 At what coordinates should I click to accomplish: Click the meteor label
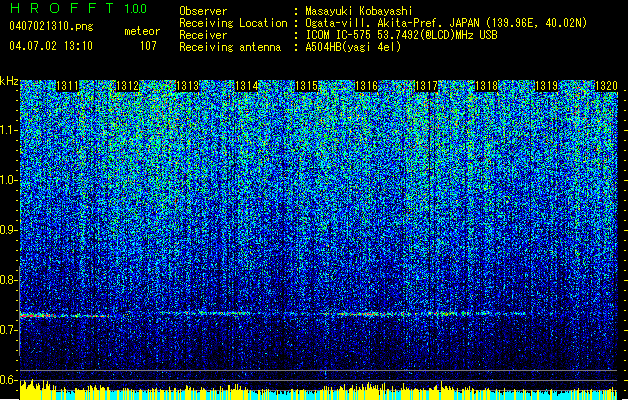coord(142,31)
